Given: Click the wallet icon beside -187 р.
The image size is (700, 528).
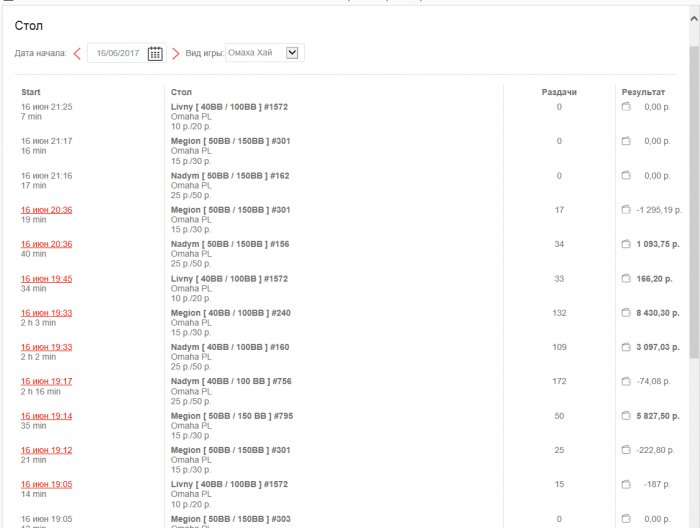Looking at the screenshot, I should (x=626, y=484).
